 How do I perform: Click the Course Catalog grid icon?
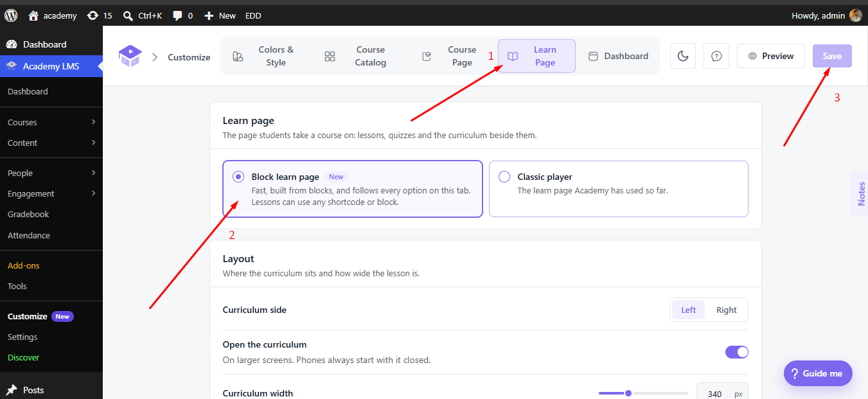tap(330, 57)
